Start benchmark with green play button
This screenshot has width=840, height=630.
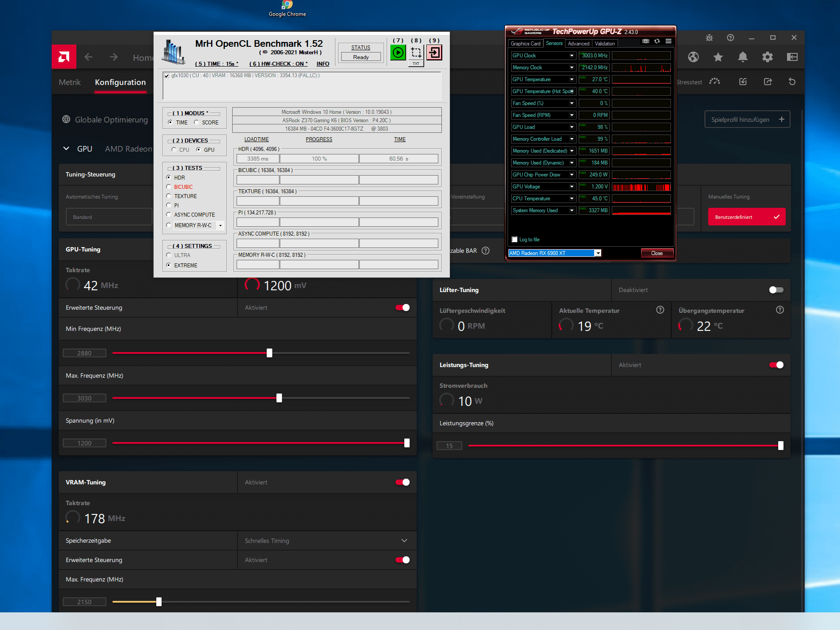(x=398, y=53)
